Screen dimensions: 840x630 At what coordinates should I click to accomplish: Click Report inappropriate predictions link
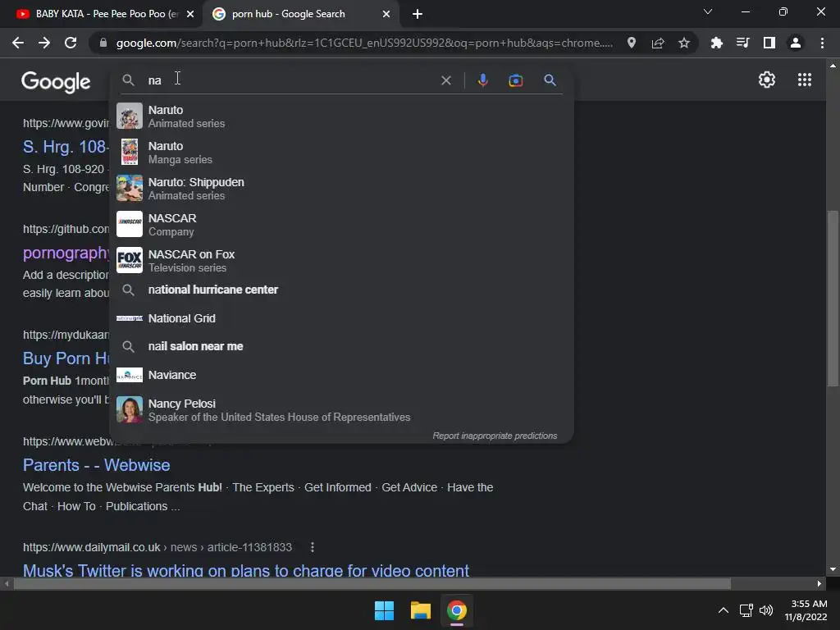point(495,436)
